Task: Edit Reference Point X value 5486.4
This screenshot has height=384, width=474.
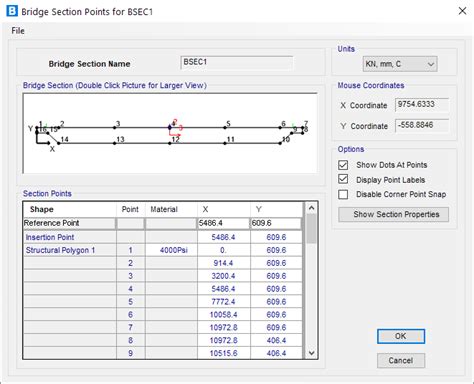Action: click(x=223, y=223)
